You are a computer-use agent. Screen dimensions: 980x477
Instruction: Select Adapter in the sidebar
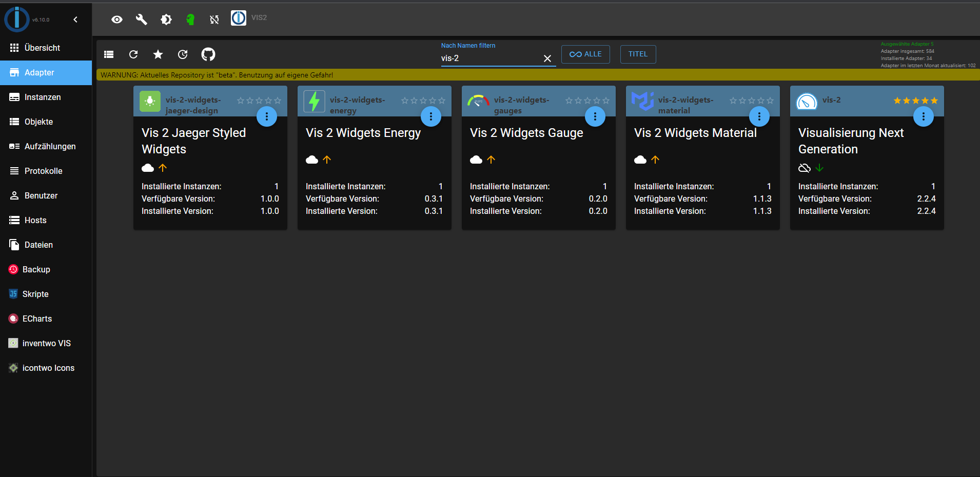coord(46,72)
